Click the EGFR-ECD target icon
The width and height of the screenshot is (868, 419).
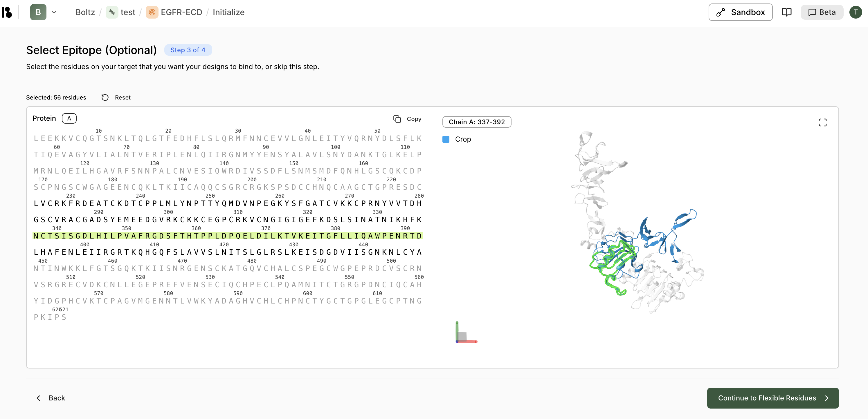pos(152,12)
